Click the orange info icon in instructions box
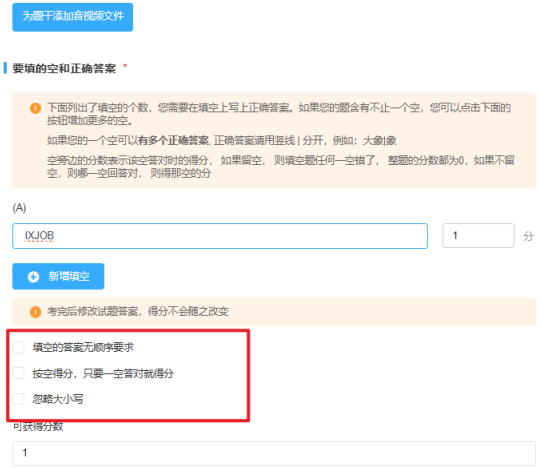This screenshot has height=468, width=539. click(35, 108)
